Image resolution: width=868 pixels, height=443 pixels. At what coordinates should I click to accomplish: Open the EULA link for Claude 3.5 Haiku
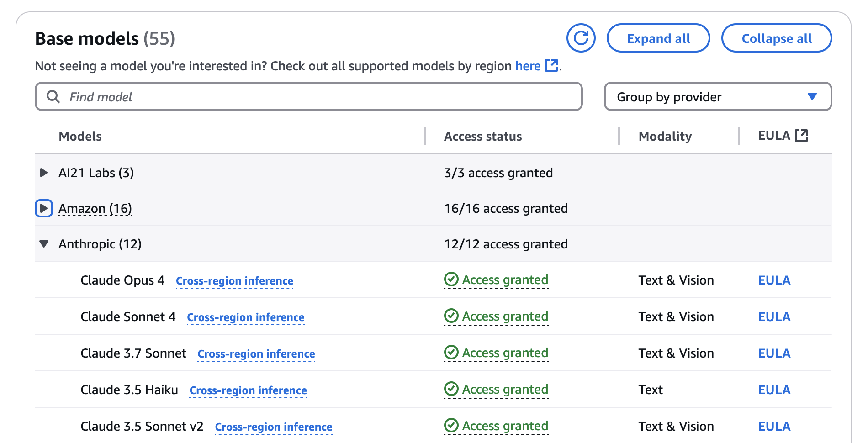click(774, 390)
